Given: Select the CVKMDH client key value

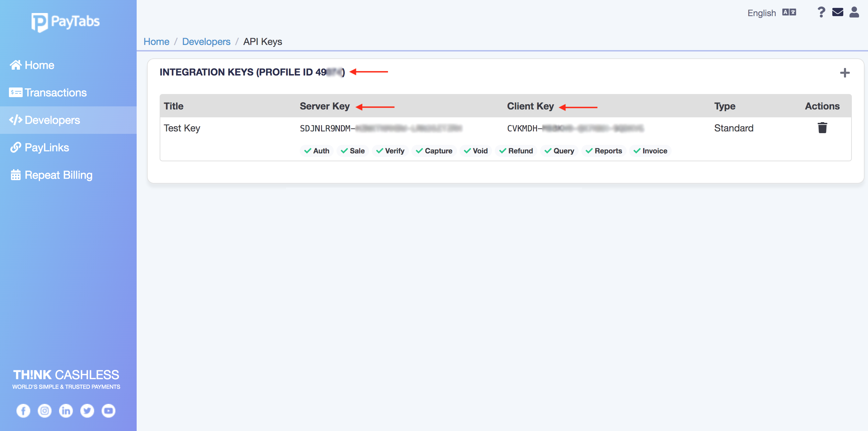Looking at the screenshot, I should tap(575, 128).
